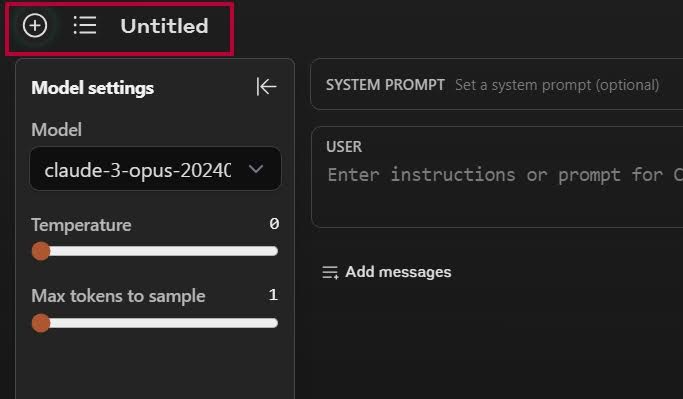Open the prompts list icon
Image resolution: width=683 pixels, height=399 pixels.
pos(85,25)
